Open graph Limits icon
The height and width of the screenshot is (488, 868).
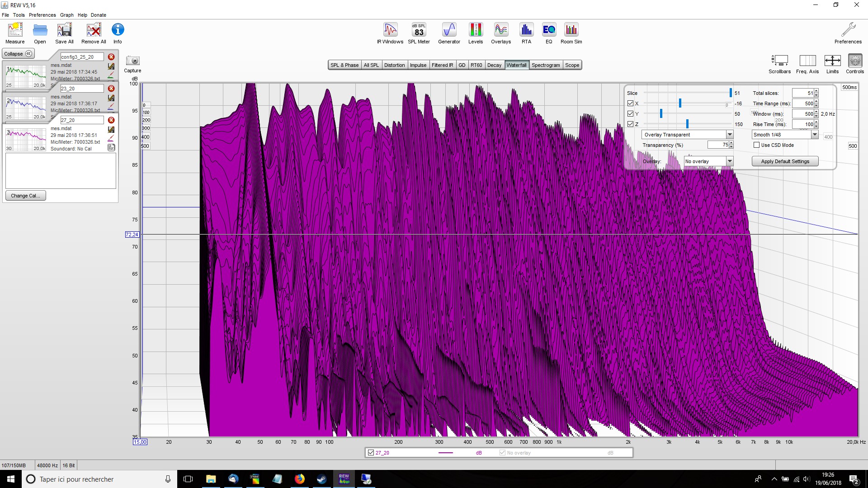point(832,61)
